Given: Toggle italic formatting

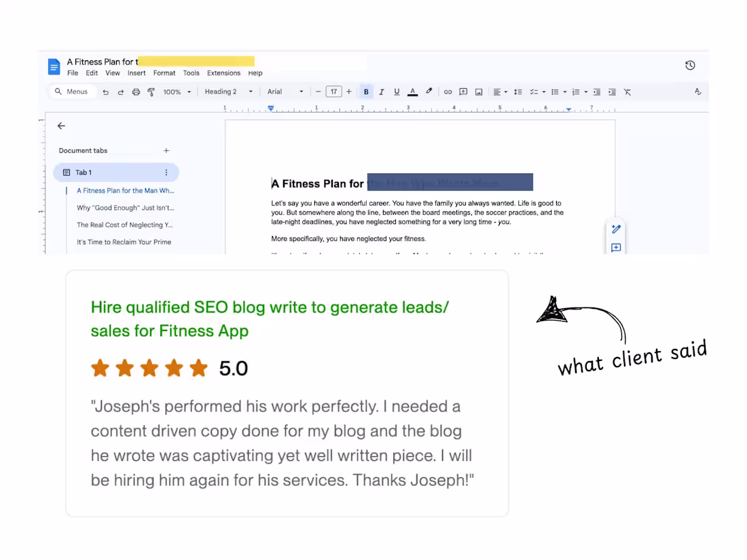Looking at the screenshot, I should point(381,91).
